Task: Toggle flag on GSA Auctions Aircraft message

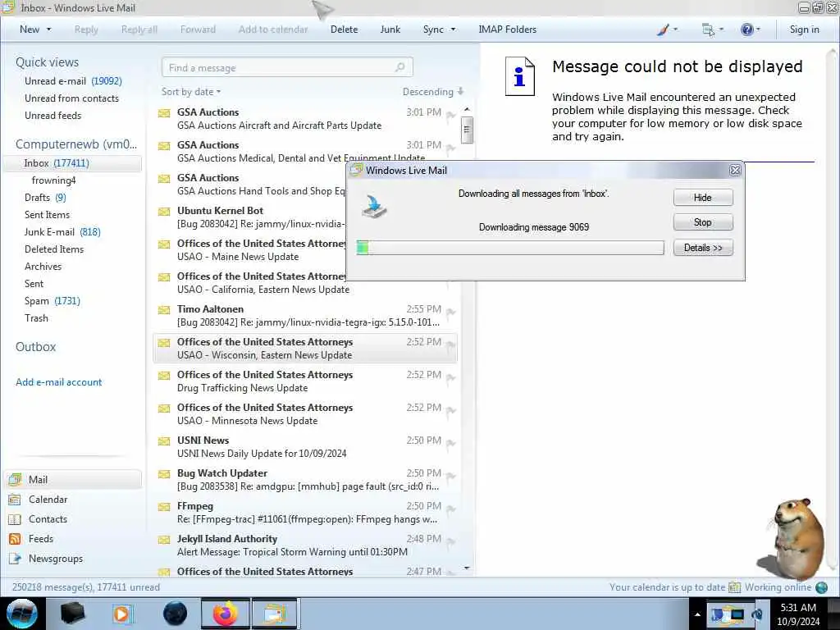Action: pyautogui.click(x=450, y=115)
